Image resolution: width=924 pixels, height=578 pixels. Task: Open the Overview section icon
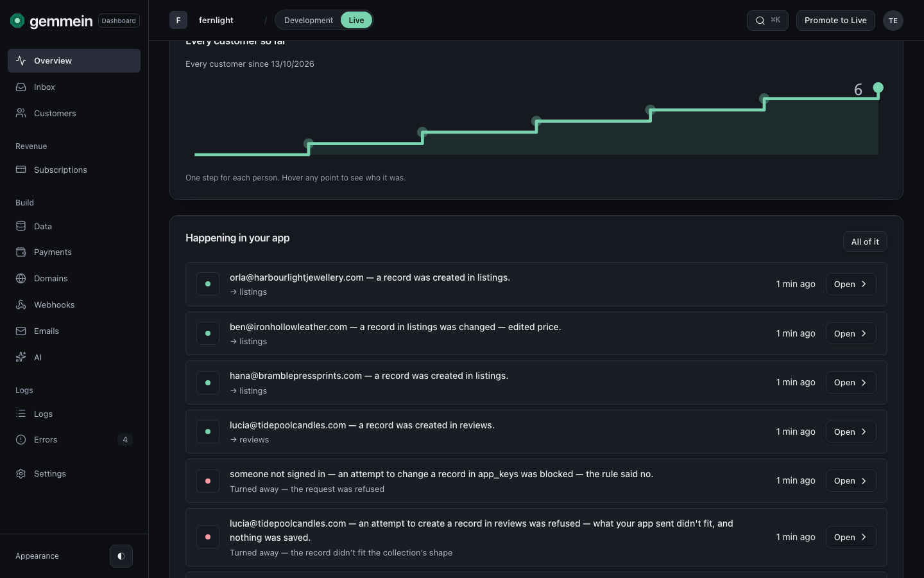tap(21, 60)
